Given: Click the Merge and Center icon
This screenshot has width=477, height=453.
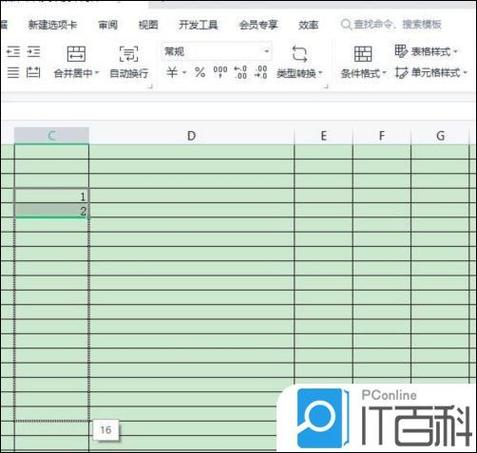Looking at the screenshot, I should click(76, 54).
